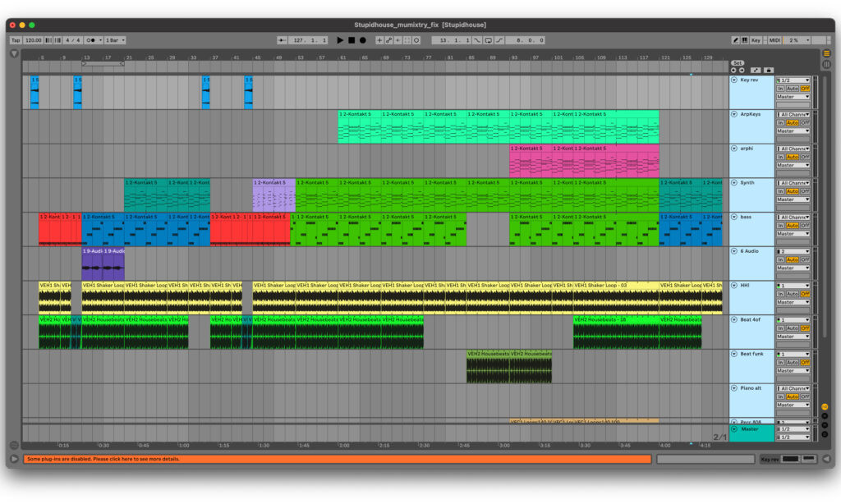
Task: Set arphi monitoring to Off
Action: (805, 157)
